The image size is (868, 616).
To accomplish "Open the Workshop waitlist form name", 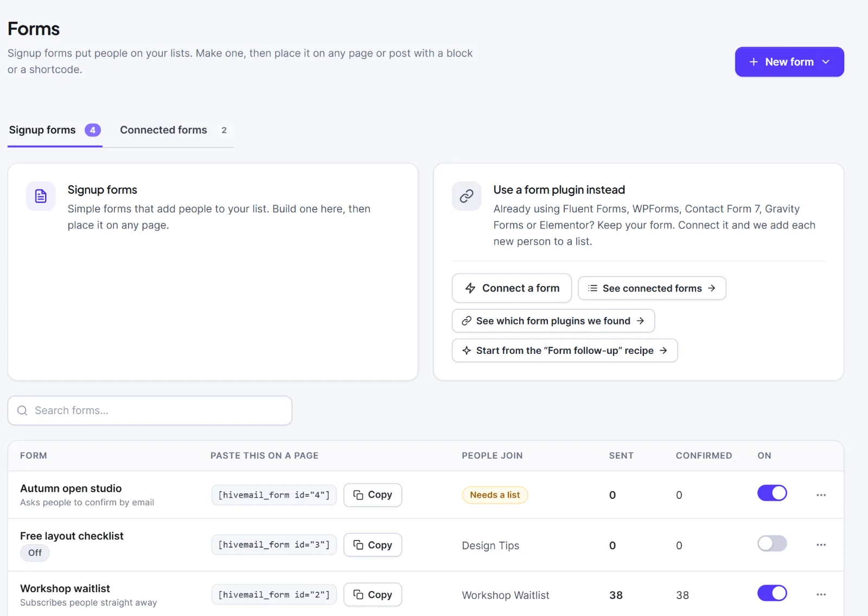I will (65, 589).
